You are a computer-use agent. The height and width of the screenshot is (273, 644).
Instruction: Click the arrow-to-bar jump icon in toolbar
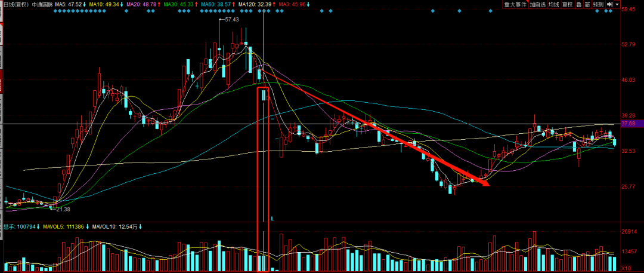tap(609, 4)
